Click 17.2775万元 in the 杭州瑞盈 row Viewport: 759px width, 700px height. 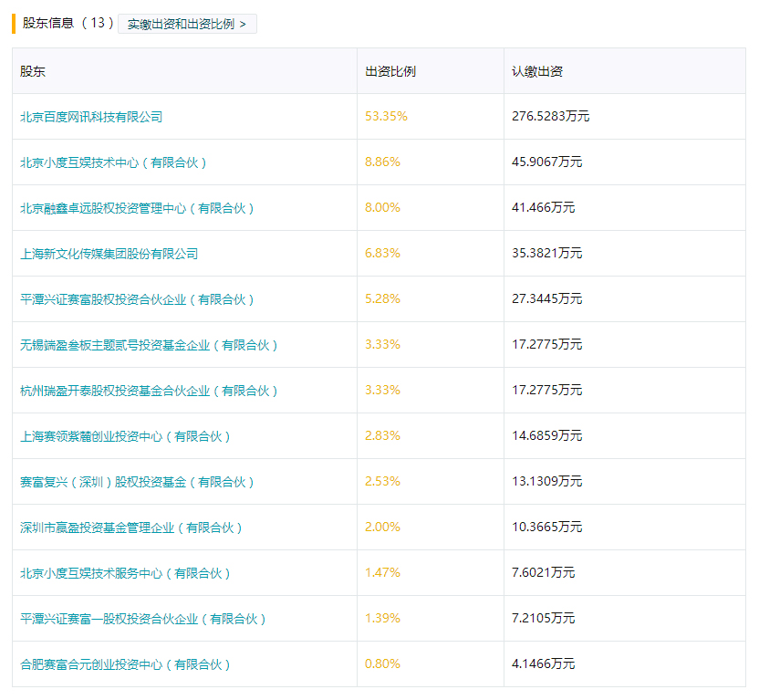coord(547,390)
